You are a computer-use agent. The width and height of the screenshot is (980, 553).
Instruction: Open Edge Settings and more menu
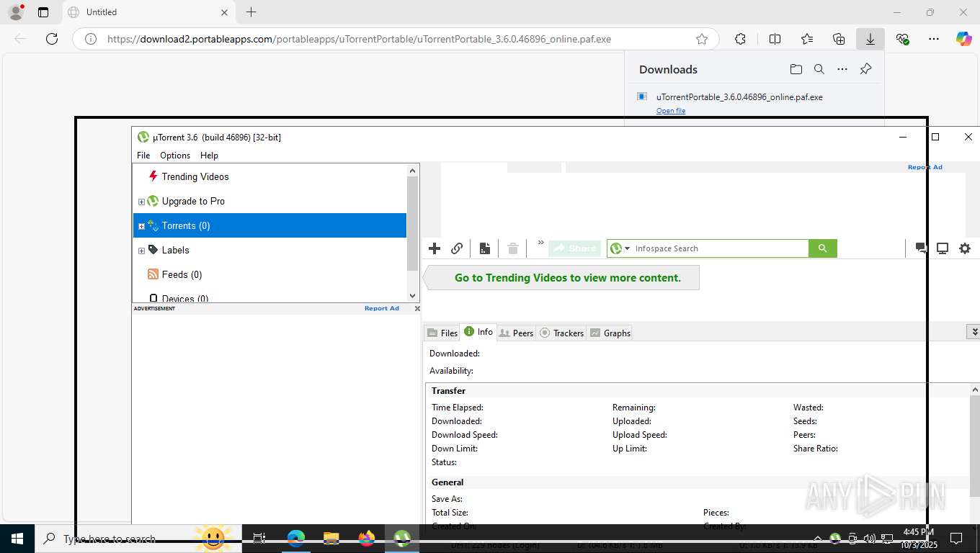934,39
